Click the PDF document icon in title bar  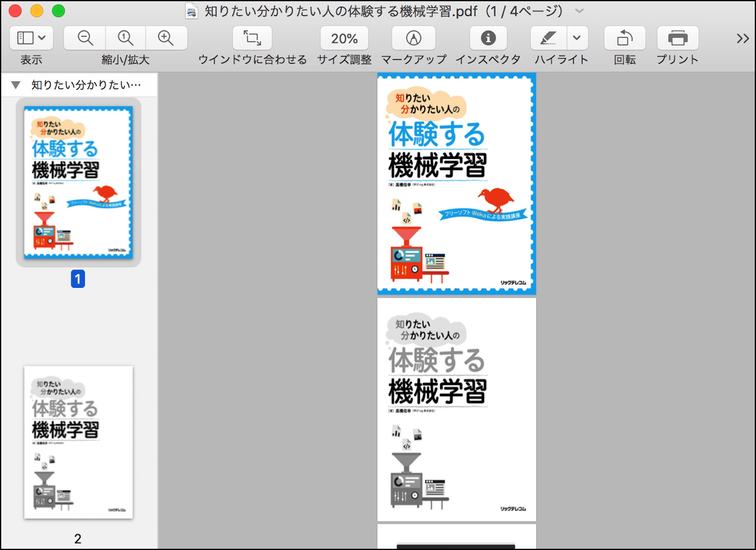tap(193, 11)
